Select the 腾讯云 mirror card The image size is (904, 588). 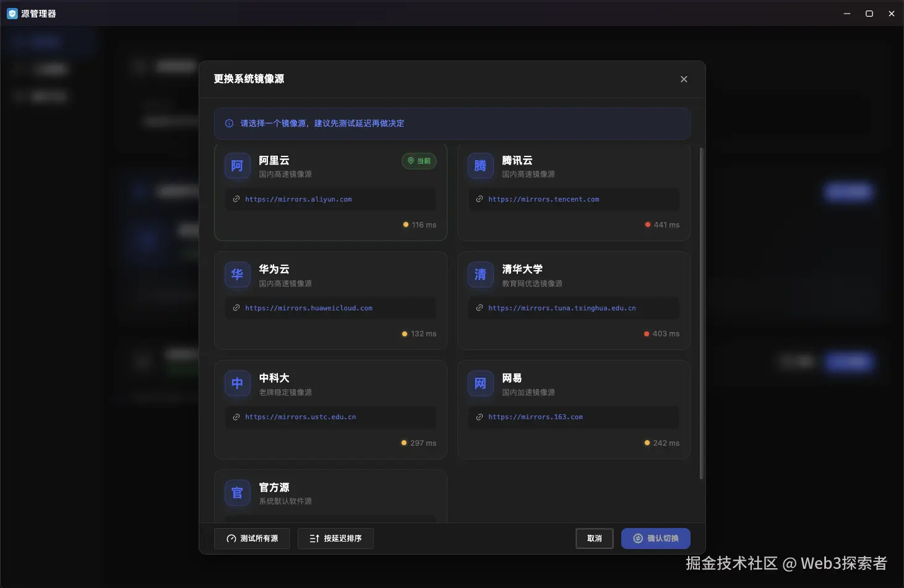point(572,192)
